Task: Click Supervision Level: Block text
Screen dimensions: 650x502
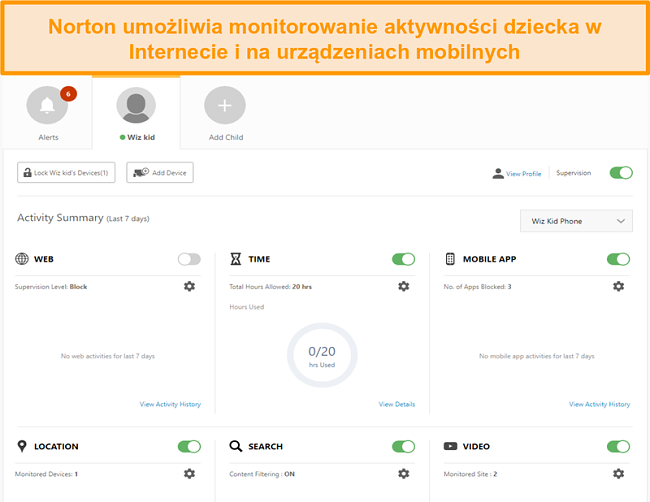Action: (51, 286)
